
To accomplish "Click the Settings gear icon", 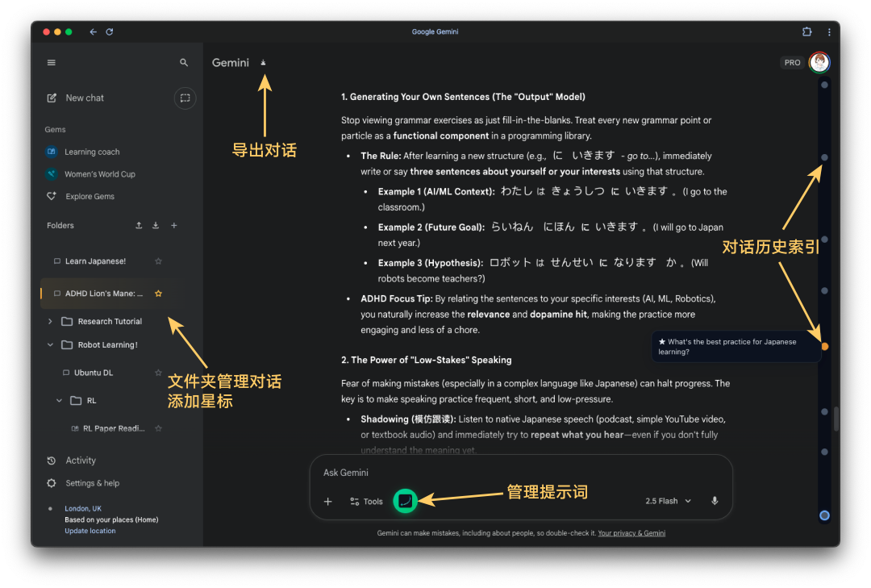I will [x=51, y=483].
